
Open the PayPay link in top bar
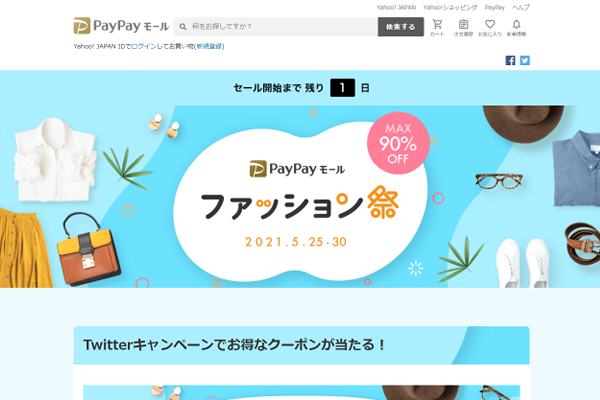[x=494, y=7]
